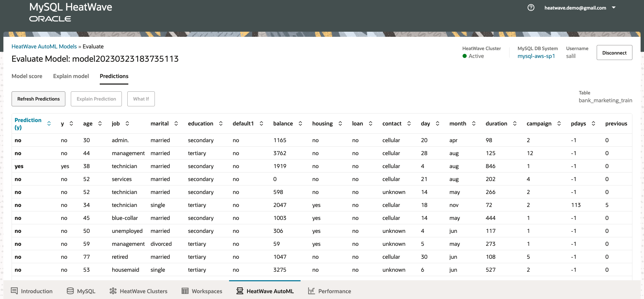
Task: Sort table by y column
Action: (x=71, y=123)
